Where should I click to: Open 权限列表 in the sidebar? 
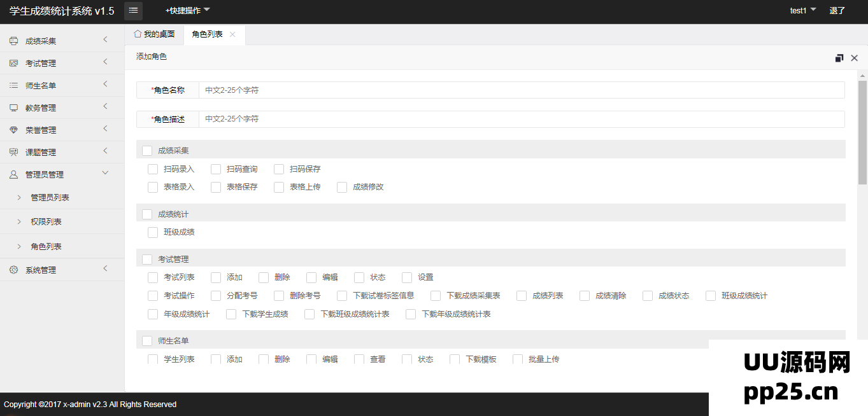(46, 222)
